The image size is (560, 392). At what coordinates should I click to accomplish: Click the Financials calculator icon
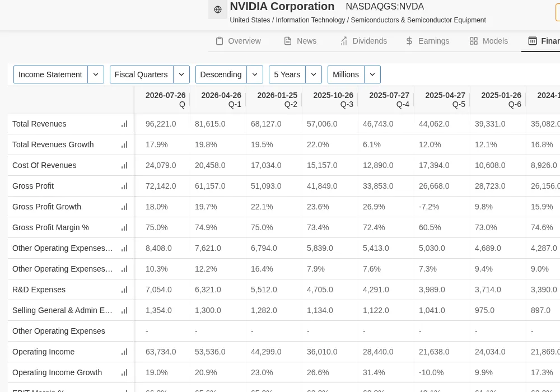pos(532,41)
